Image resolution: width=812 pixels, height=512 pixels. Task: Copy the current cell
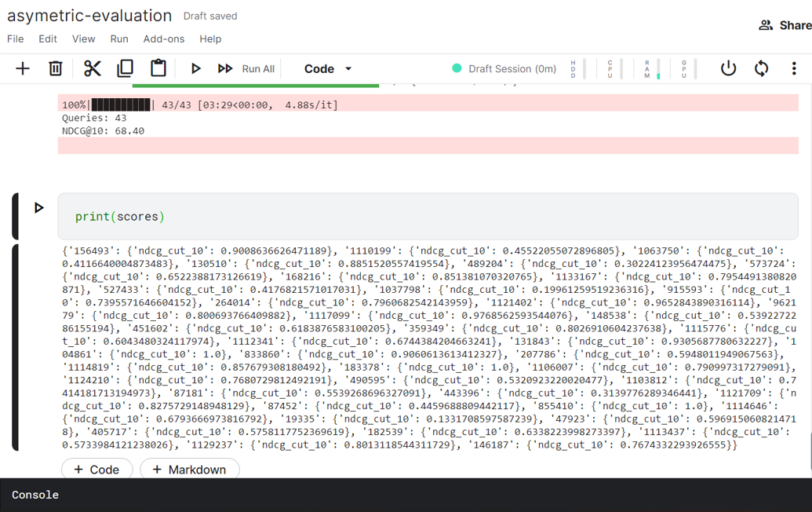125,68
